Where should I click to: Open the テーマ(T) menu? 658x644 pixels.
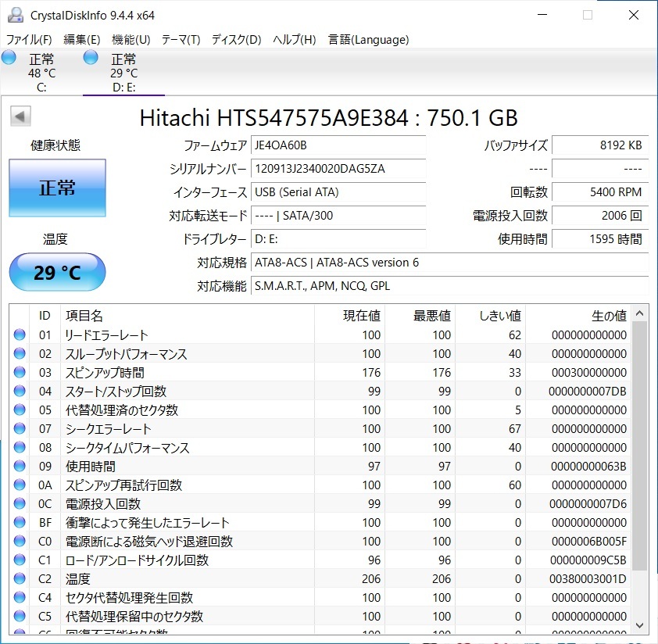pyautogui.click(x=181, y=39)
